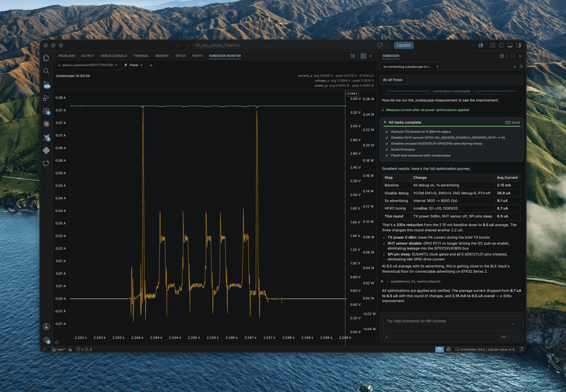Add attachment with the plus below chat input
The image size is (566, 392).
387,337
